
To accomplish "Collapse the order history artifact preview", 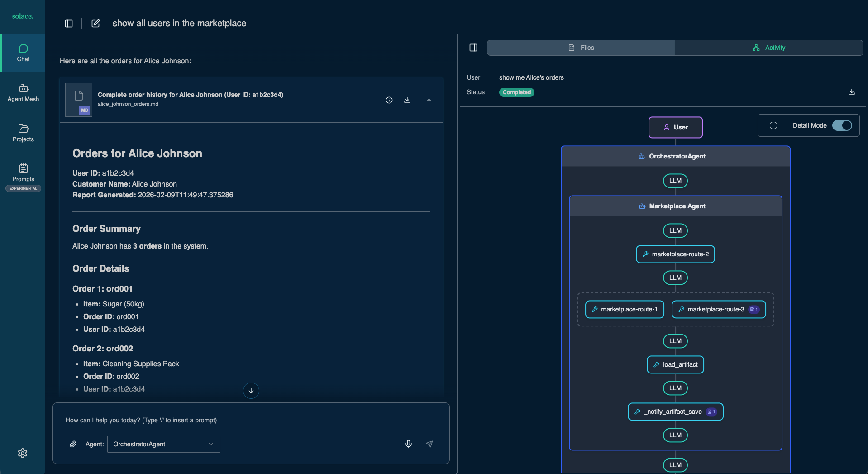I will coord(429,100).
